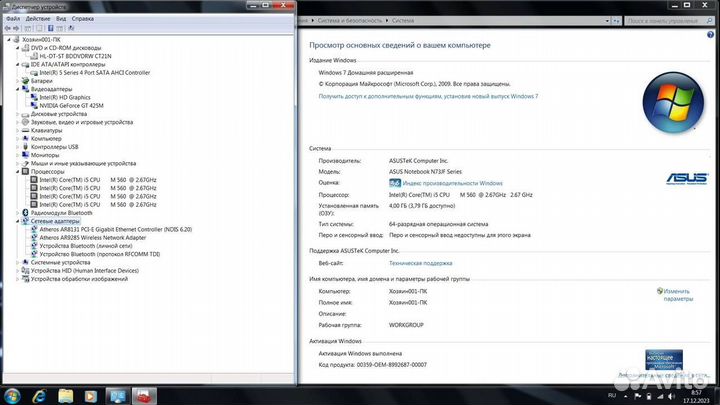Select the Компьютер tree row in Device Manager
The width and height of the screenshot is (720, 405).
(x=46, y=139)
